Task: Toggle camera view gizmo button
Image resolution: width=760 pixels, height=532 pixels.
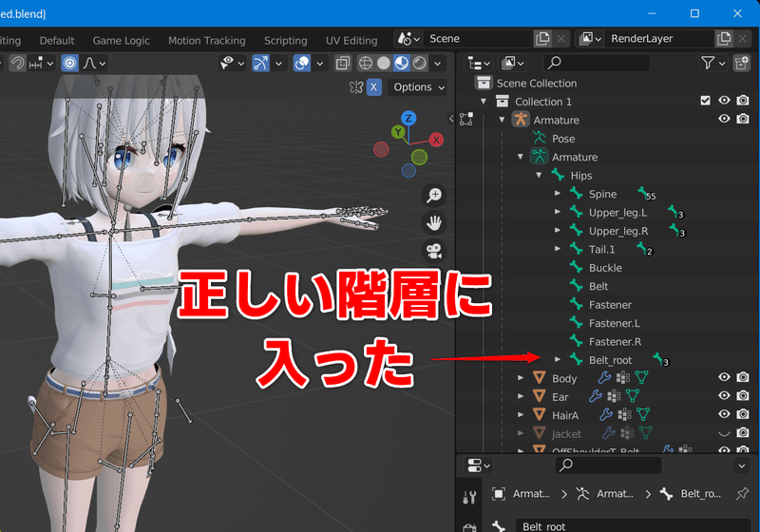Action: tap(434, 251)
